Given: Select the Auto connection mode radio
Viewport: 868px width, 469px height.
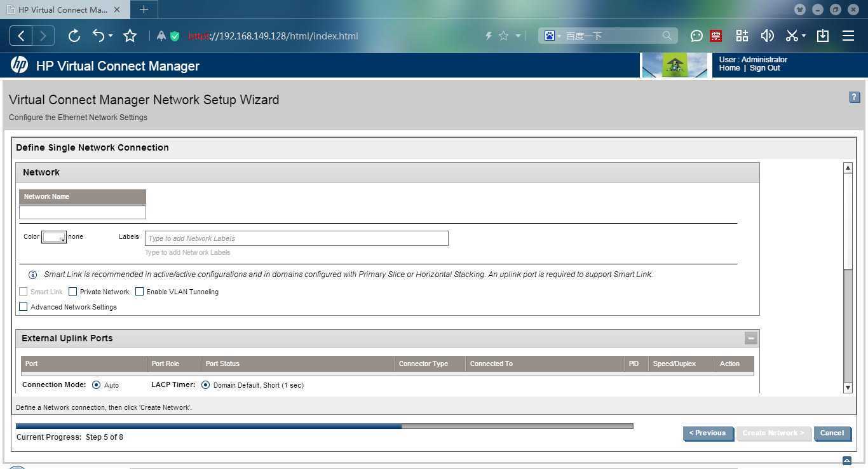Looking at the screenshot, I should click(x=97, y=385).
